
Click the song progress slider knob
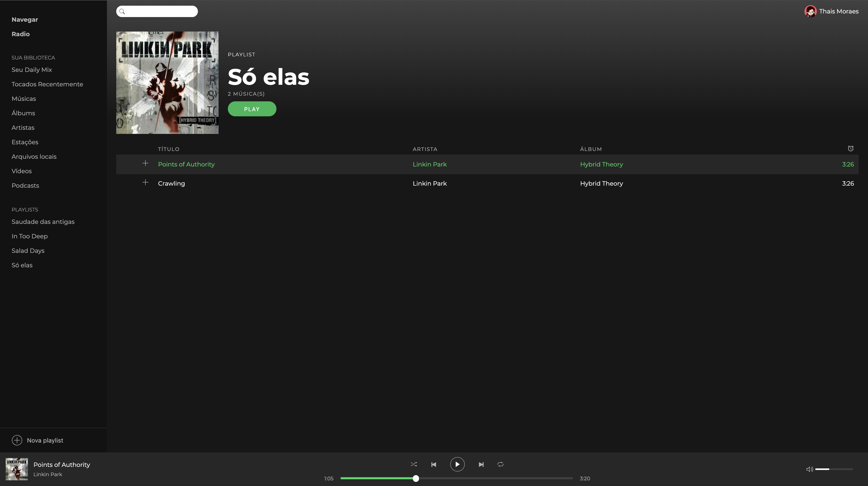tap(416, 478)
